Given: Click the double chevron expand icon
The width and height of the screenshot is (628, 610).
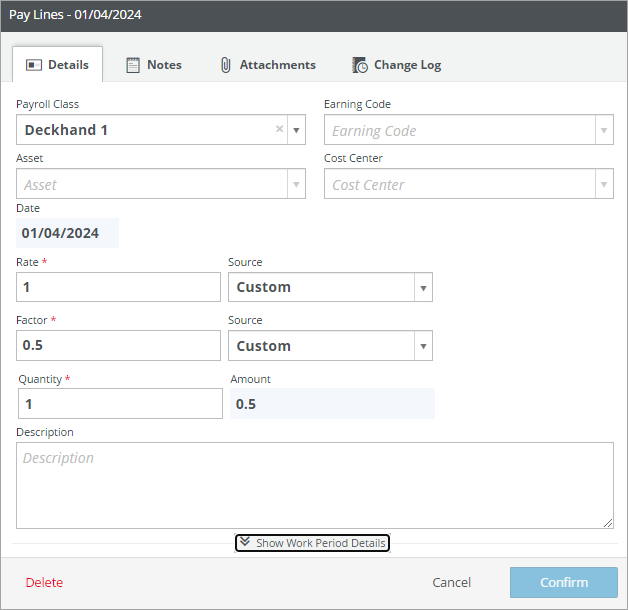Looking at the screenshot, I should tap(245, 542).
